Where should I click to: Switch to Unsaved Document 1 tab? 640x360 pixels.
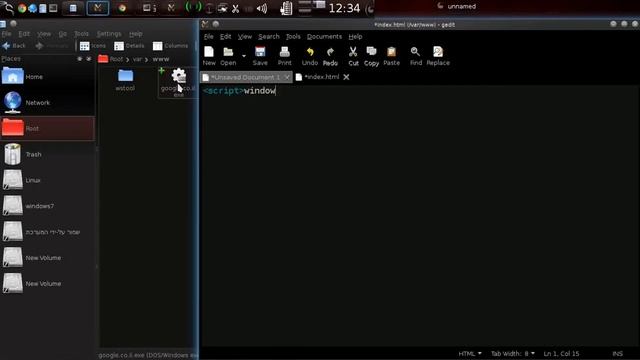tap(246, 77)
